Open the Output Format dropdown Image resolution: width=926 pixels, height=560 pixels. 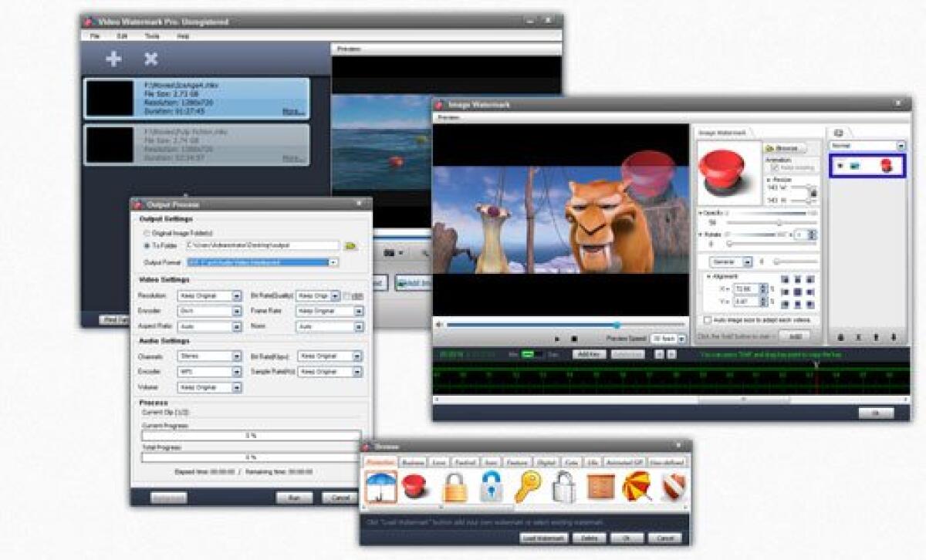pyautogui.click(x=332, y=261)
